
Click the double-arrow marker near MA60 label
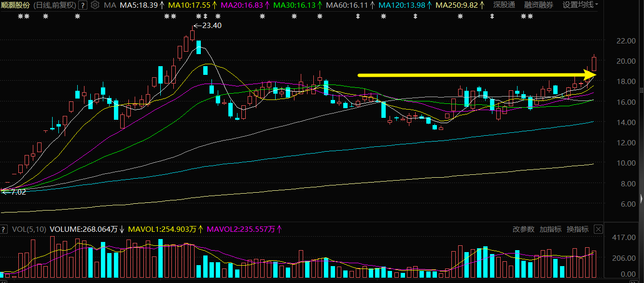pos(358,16)
